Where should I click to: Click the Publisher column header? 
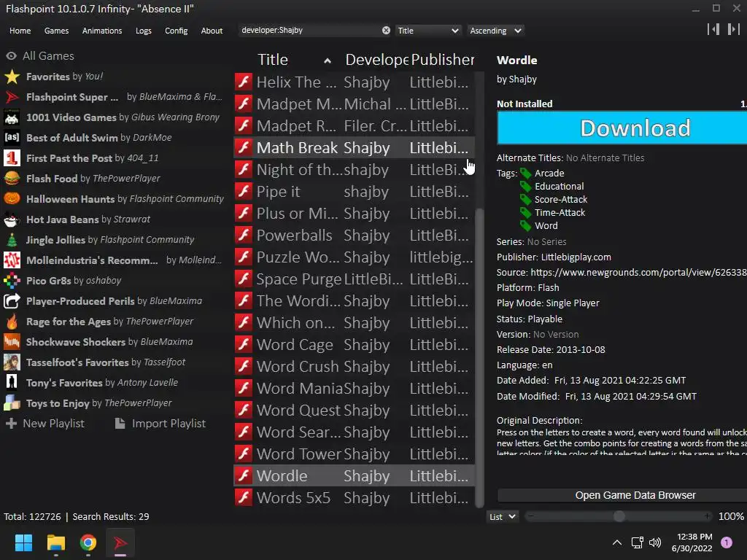443,60
